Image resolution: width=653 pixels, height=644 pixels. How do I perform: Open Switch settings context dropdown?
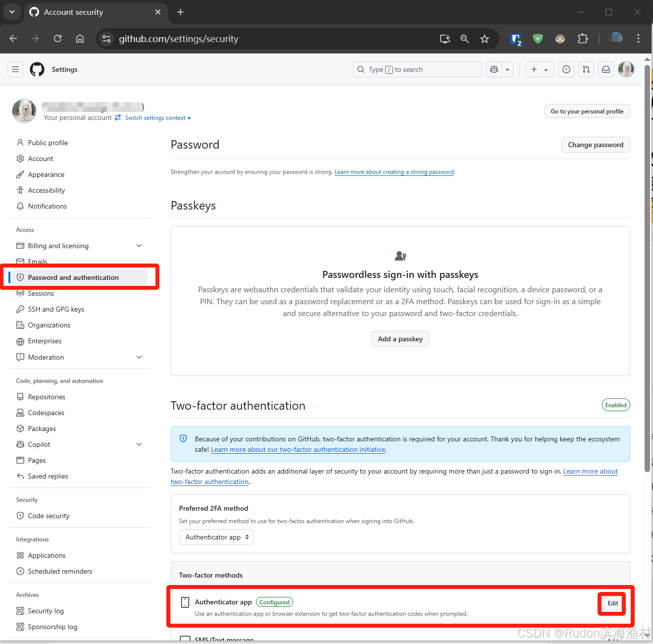pos(157,118)
